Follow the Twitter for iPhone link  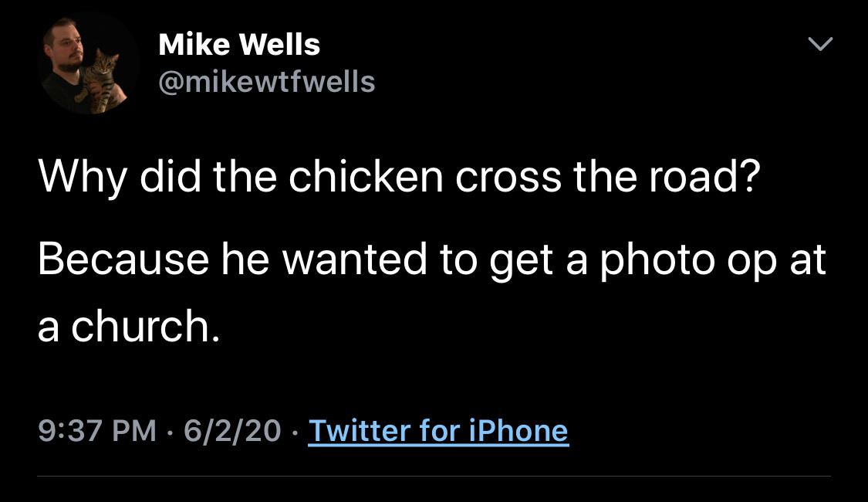pos(438,431)
